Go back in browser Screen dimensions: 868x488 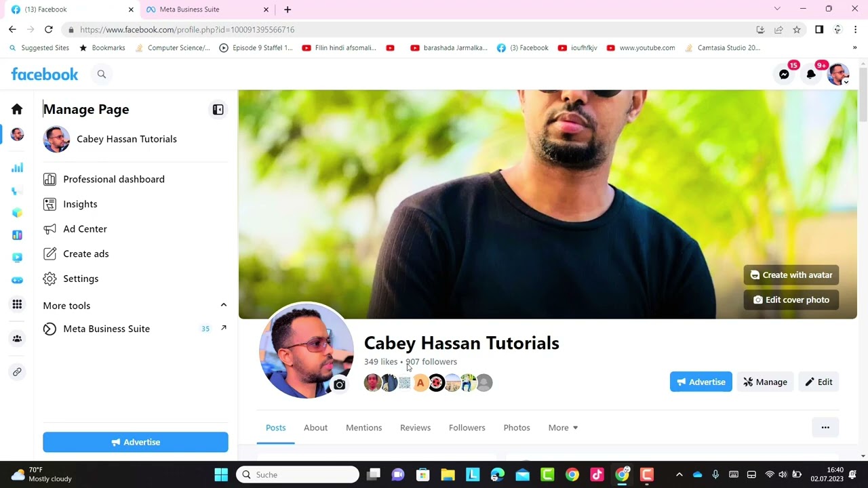coord(12,29)
